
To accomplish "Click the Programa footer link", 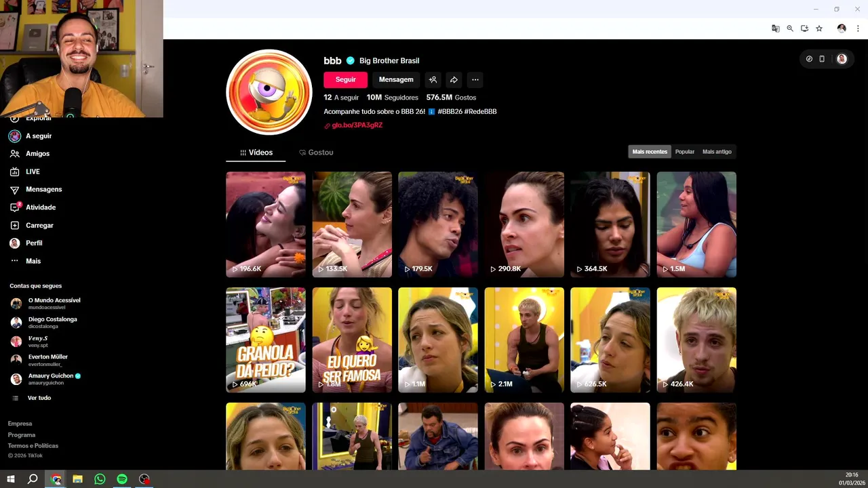I will click(x=22, y=435).
